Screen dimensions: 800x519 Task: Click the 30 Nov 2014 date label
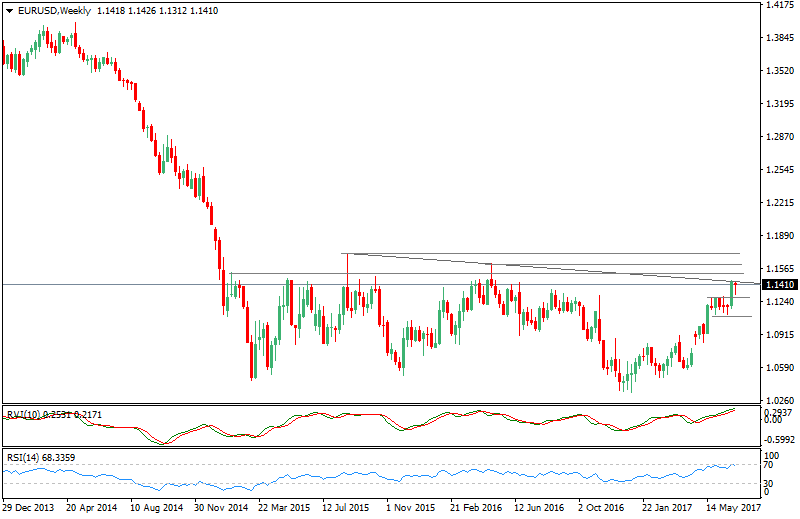pos(222,508)
